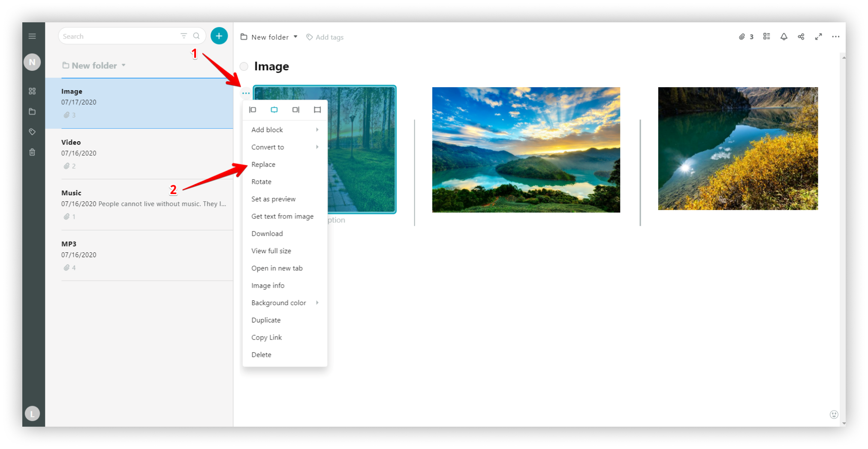This screenshot has height=449, width=868.
Task: Expand note to full screen
Action: pyautogui.click(x=819, y=36)
